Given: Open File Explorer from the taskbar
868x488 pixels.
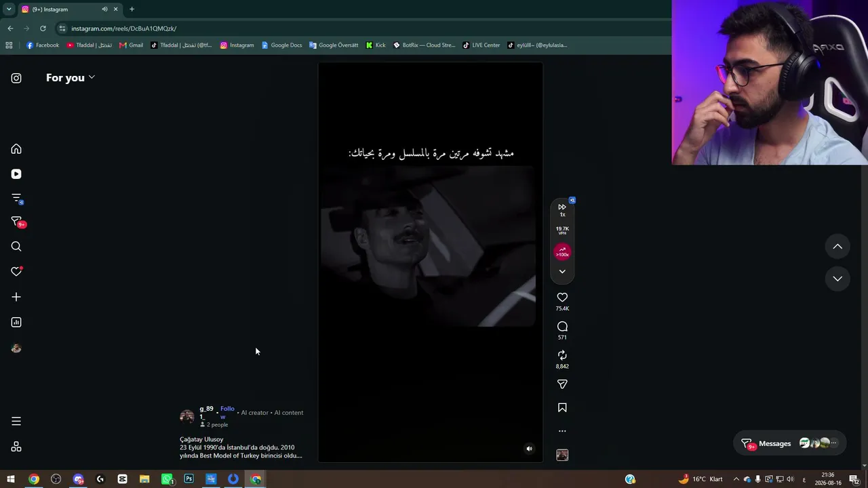Looking at the screenshot, I should coord(144,479).
